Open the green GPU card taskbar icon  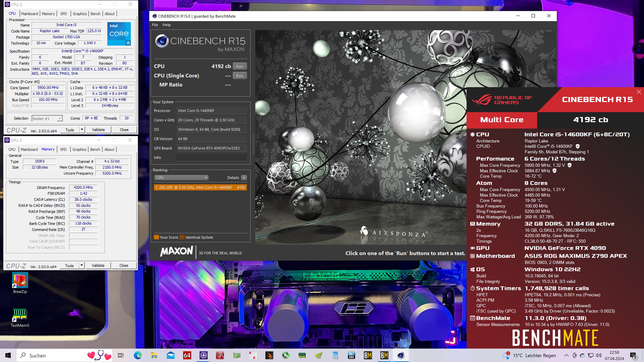[x=236, y=355]
